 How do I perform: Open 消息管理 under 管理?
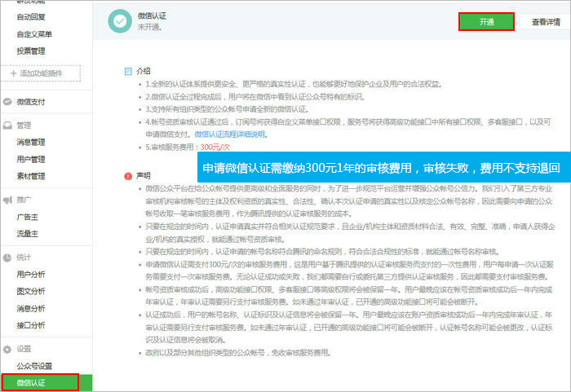[x=31, y=142]
